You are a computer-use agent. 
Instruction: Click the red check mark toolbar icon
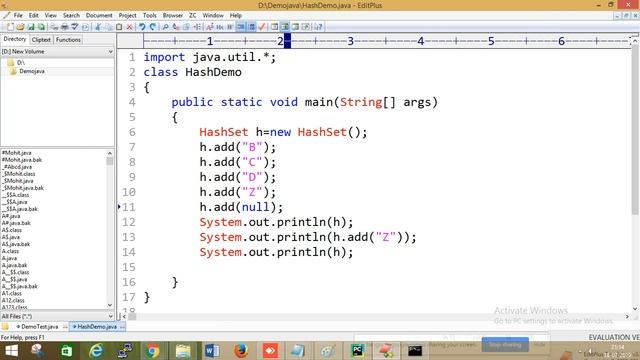coord(262,27)
